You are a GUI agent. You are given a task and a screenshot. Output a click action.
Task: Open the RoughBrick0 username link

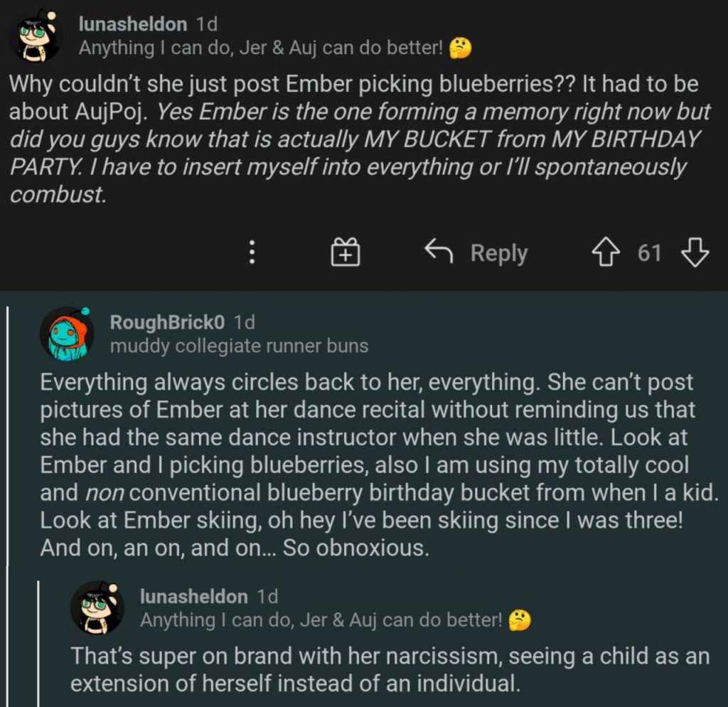pos(167,322)
